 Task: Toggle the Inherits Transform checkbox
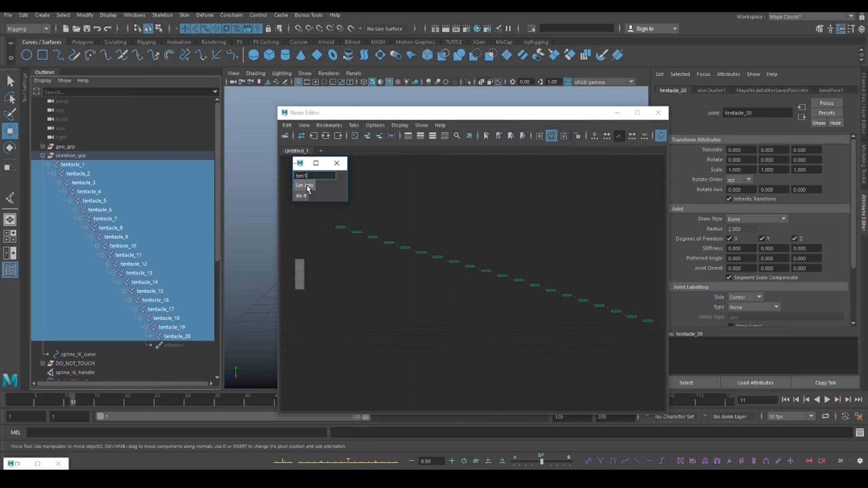[x=729, y=199]
